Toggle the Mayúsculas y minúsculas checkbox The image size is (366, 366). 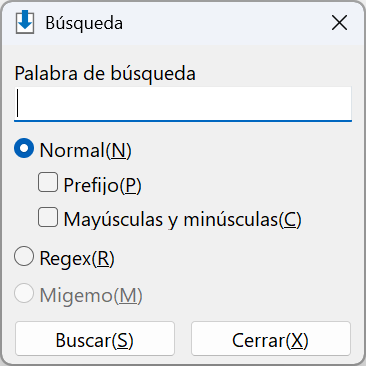tap(48, 217)
